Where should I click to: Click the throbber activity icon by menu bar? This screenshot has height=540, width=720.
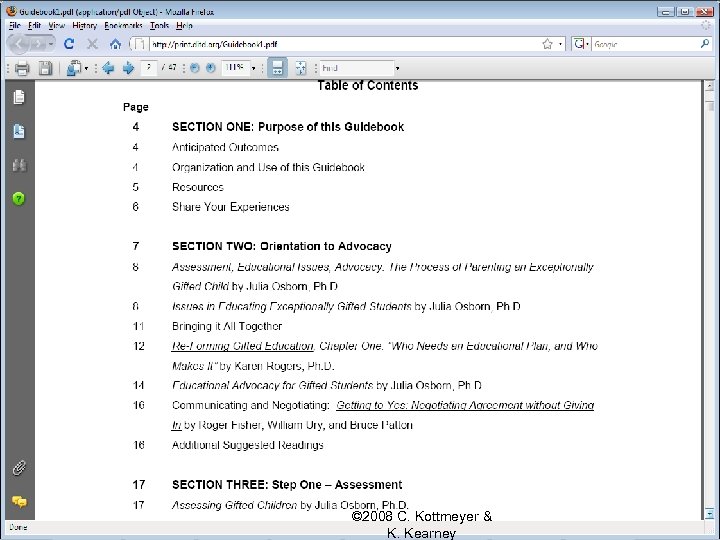click(x=706, y=26)
